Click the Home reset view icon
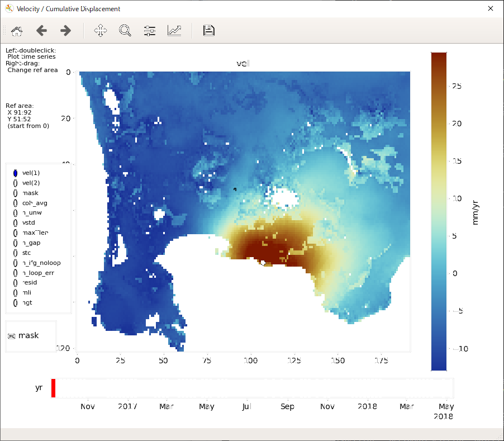504x441 pixels. (x=17, y=31)
